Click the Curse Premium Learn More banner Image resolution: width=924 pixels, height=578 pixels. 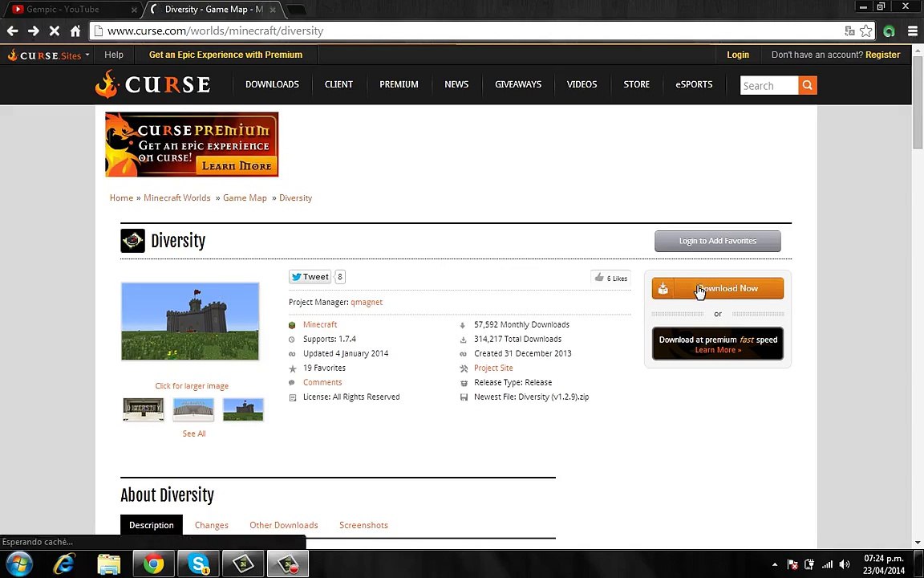pos(192,144)
